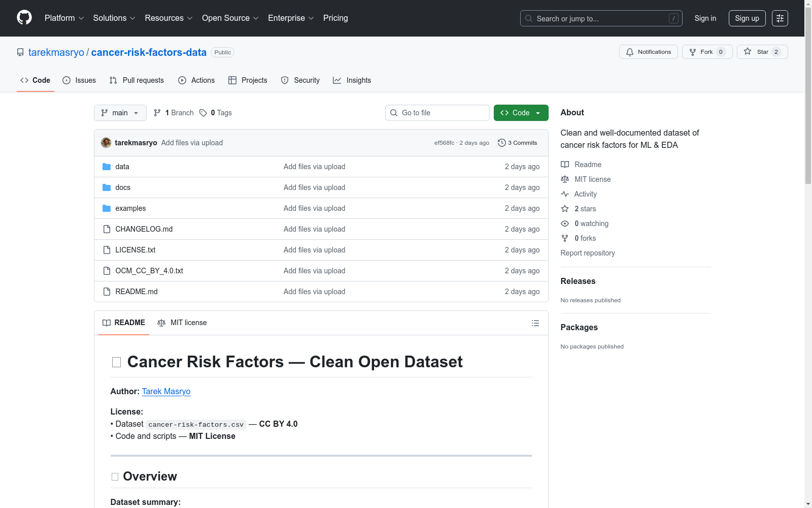
Task: Click the pulse icon beside Activity
Action: coord(565,194)
